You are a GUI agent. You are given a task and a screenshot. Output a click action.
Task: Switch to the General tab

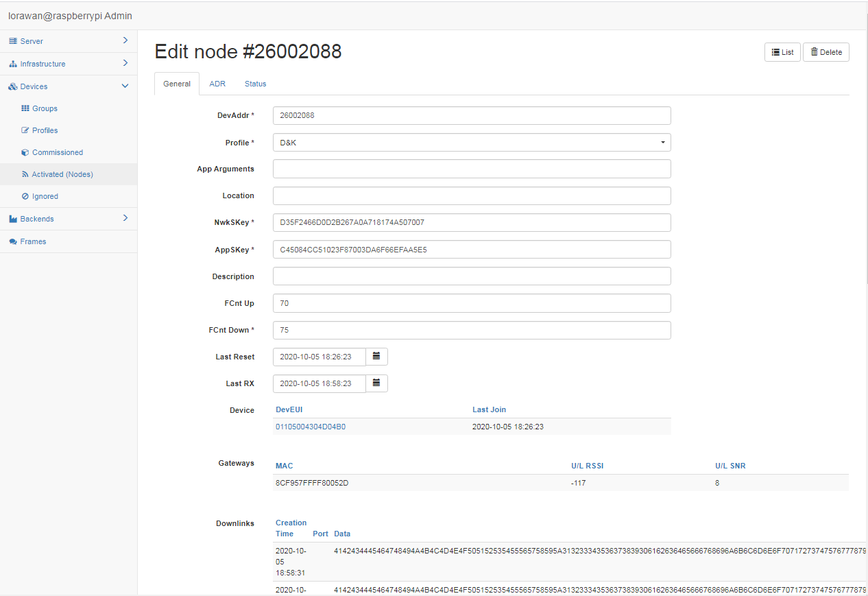pyautogui.click(x=177, y=84)
